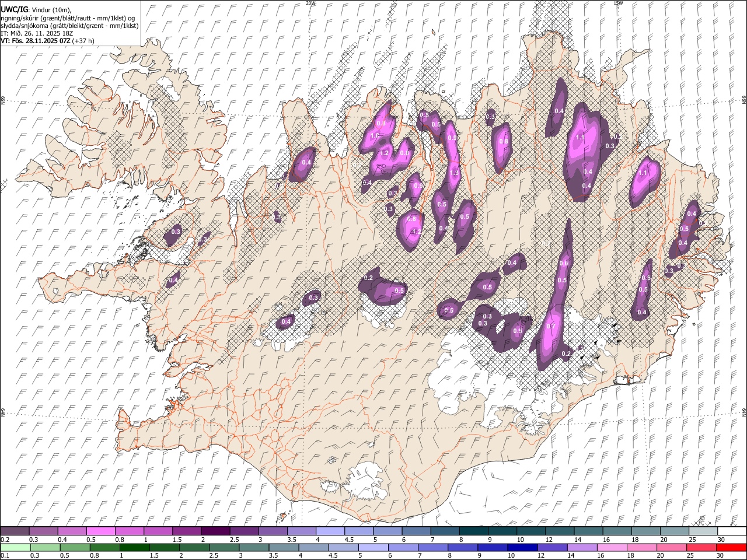Click the 'rigning/skúrir' legend description line
The image size is (747, 560).
[x=68, y=18]
